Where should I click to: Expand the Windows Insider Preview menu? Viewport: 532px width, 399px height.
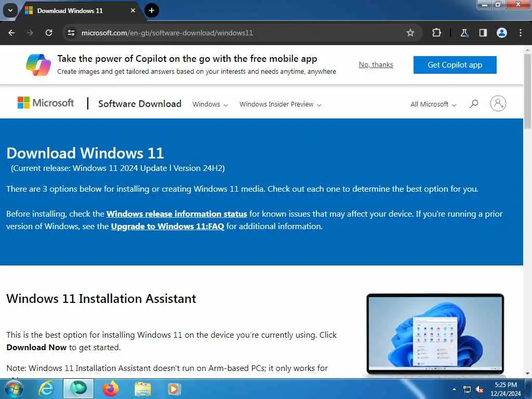(x=280, y=104)
